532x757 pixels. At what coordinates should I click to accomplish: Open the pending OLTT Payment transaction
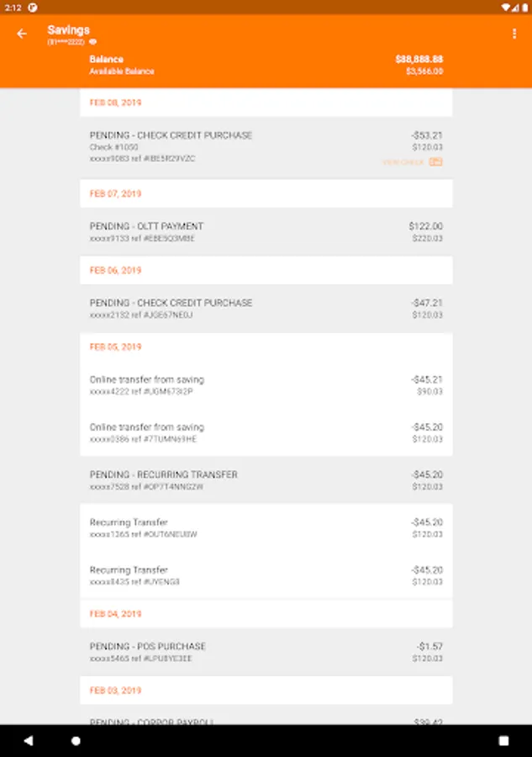266,232
